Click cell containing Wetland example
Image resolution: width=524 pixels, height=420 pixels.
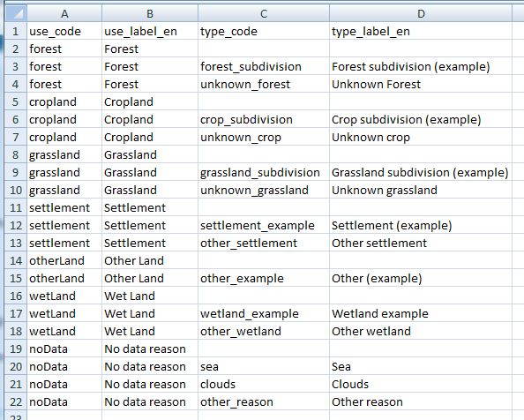coord(421,313)
